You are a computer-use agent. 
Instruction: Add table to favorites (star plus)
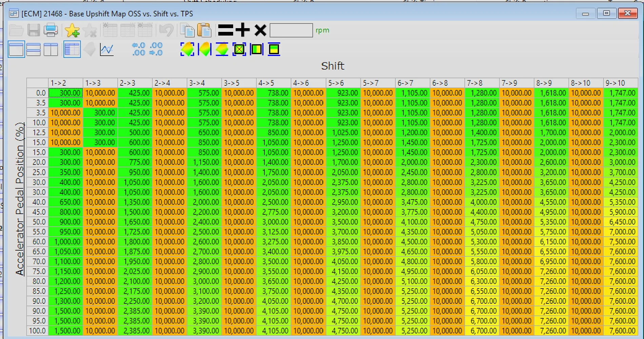(72, 30)
